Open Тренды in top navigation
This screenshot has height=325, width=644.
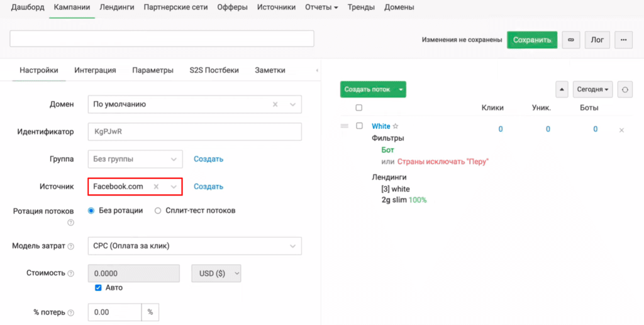[361, 8]
